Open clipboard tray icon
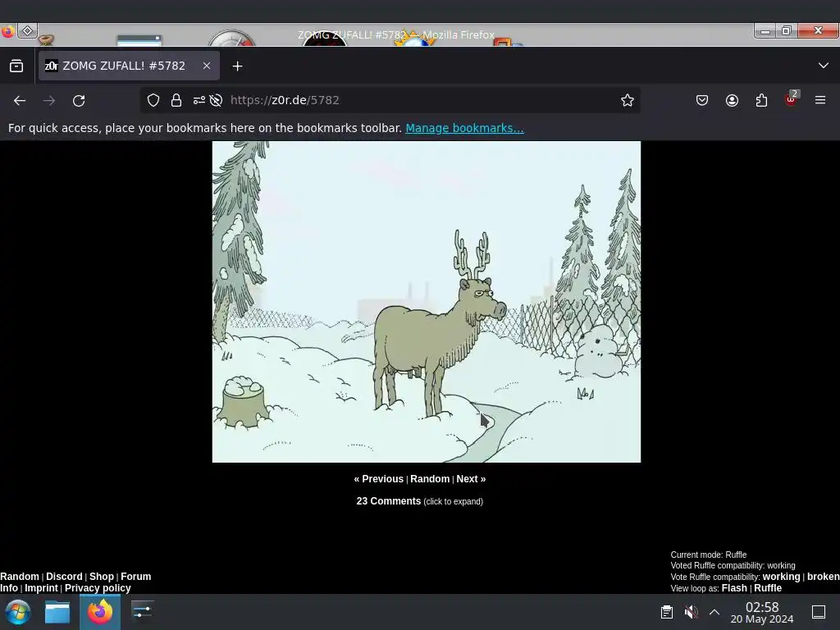 667,612
